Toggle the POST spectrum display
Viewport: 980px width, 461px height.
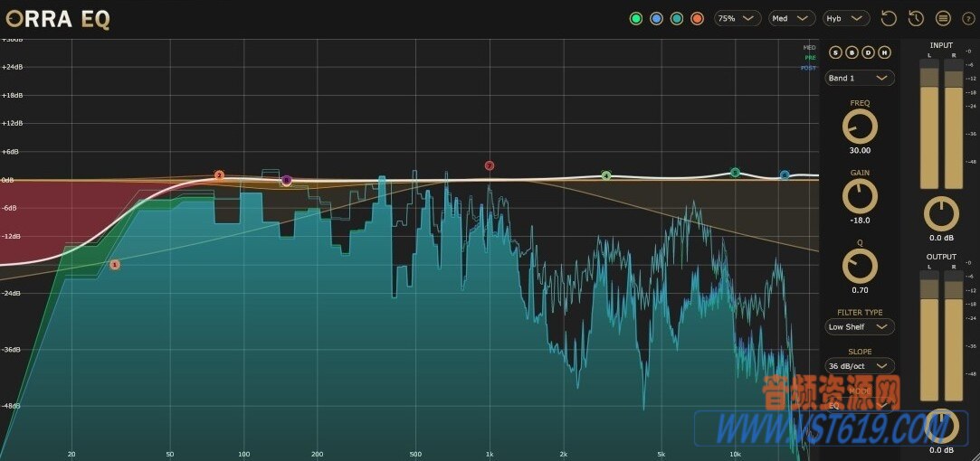pos(809,68)
